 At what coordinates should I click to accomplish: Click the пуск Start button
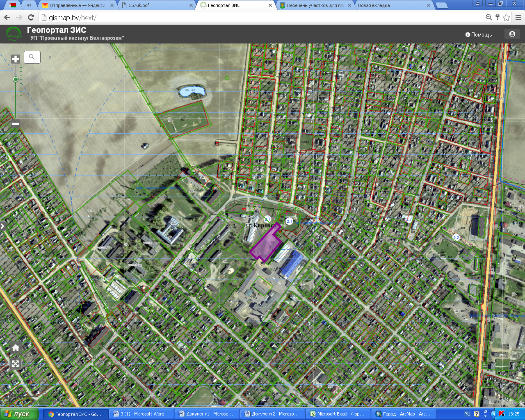(x=20, y=414)
